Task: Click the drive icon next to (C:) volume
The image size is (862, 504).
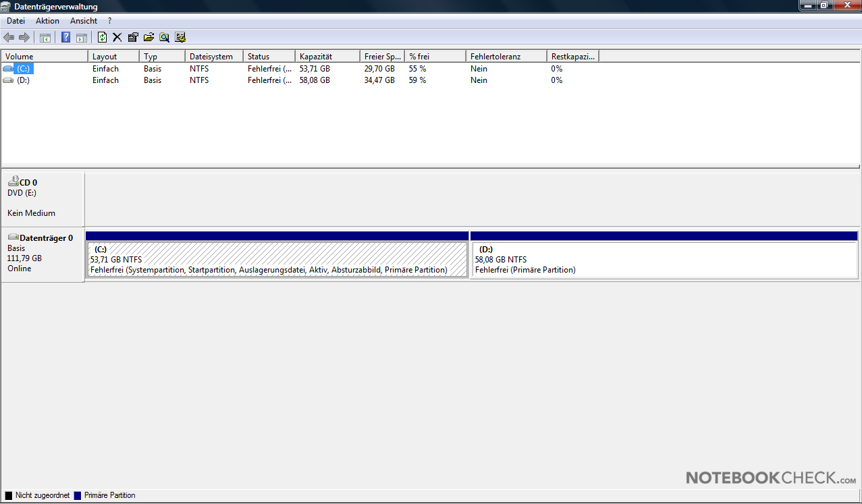Action: point(8,69)
